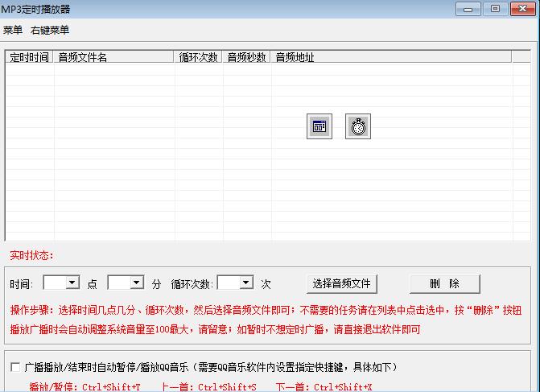Open the 菜单 menu

pos(13,30)
